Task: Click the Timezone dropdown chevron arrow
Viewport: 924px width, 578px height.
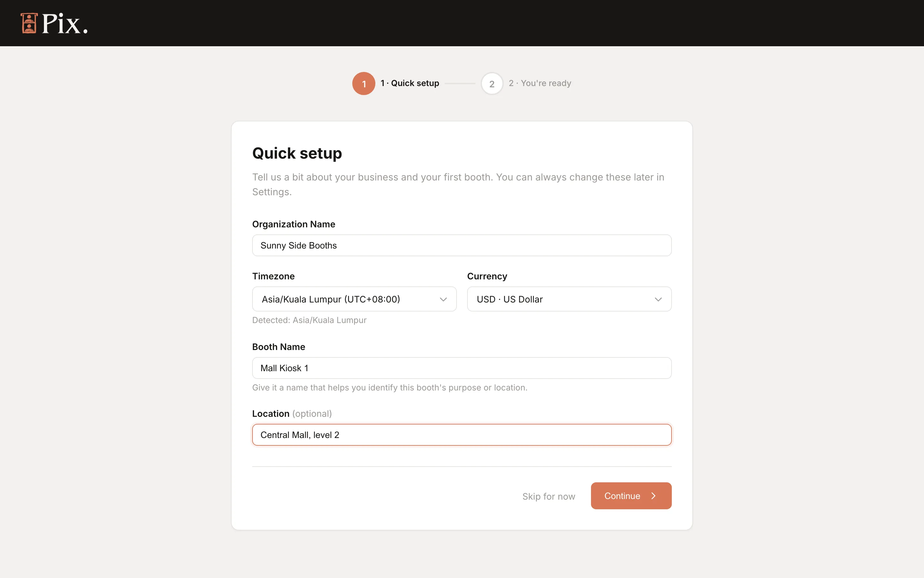Action: (443, 299)
